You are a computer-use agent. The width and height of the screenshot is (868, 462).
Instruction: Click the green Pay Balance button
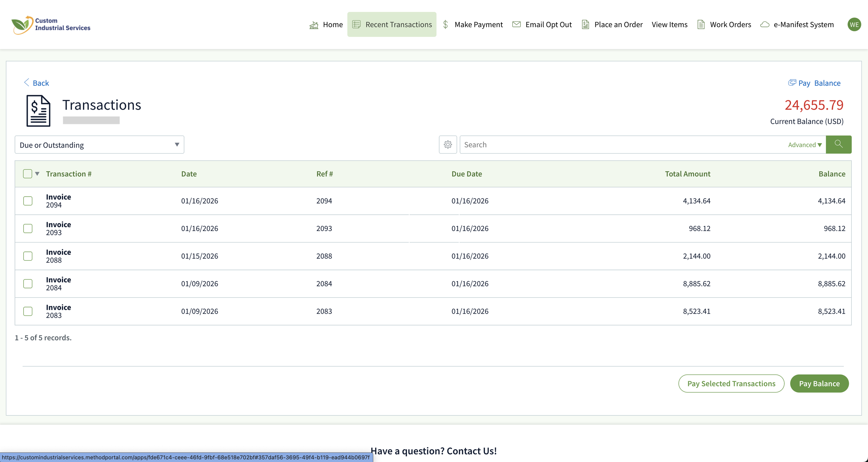click(x=819, y=383)
